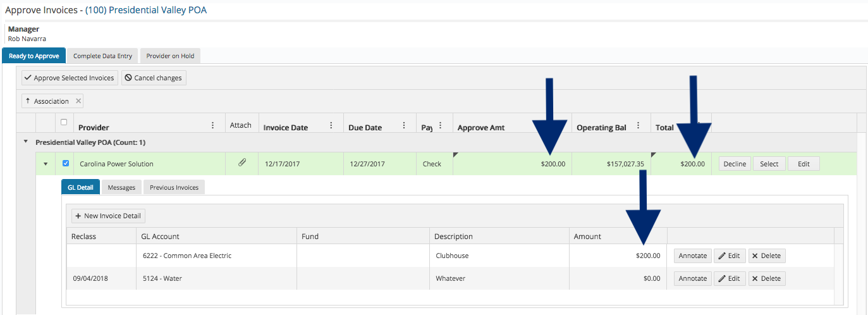Click the 09/04/2018 reclass date cell

(x=101, y=278)
